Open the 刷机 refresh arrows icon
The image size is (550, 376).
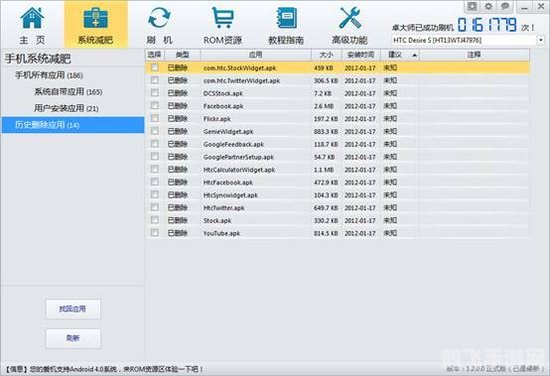coord(159,18)
